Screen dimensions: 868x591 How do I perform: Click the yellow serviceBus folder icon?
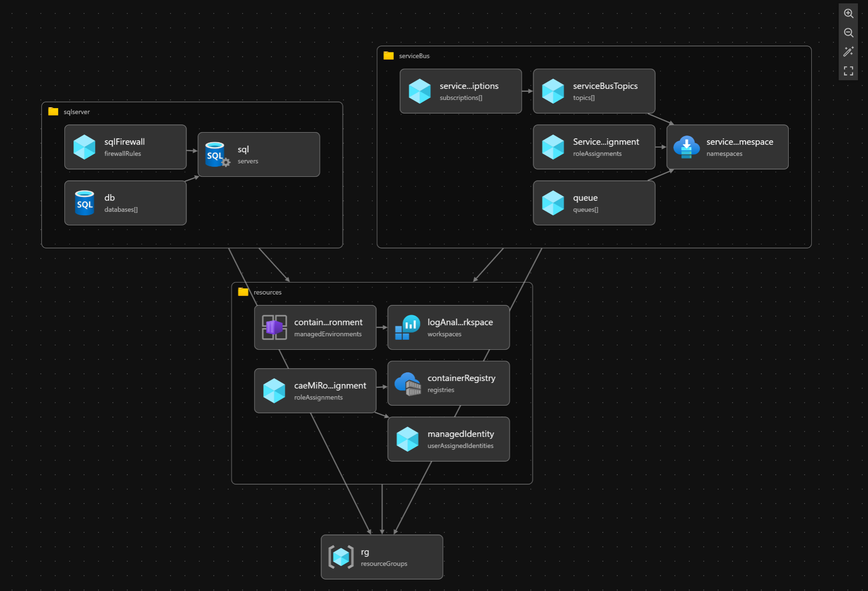click(389, 56)
